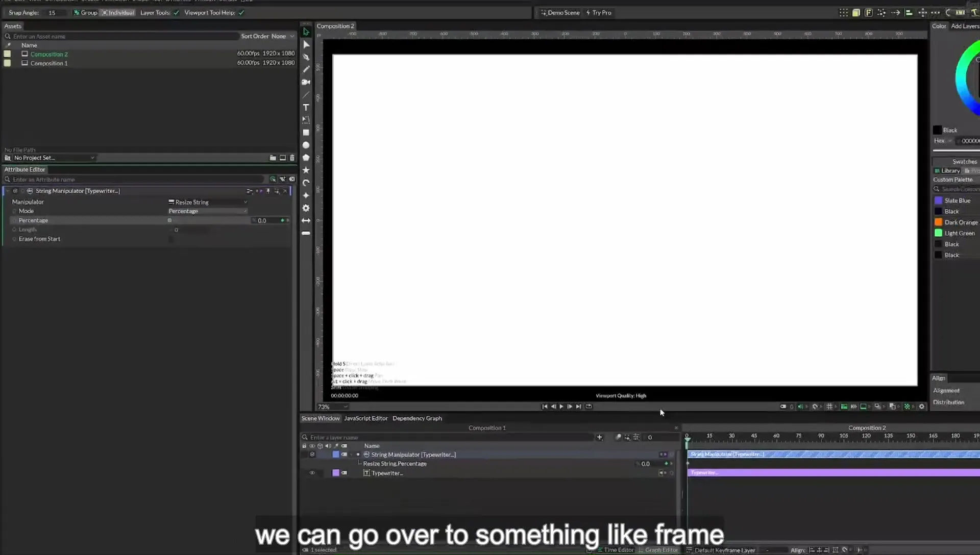Open Composition 1 in Assets list
Viewport: 980px width, 555px height.
point(48,63)
